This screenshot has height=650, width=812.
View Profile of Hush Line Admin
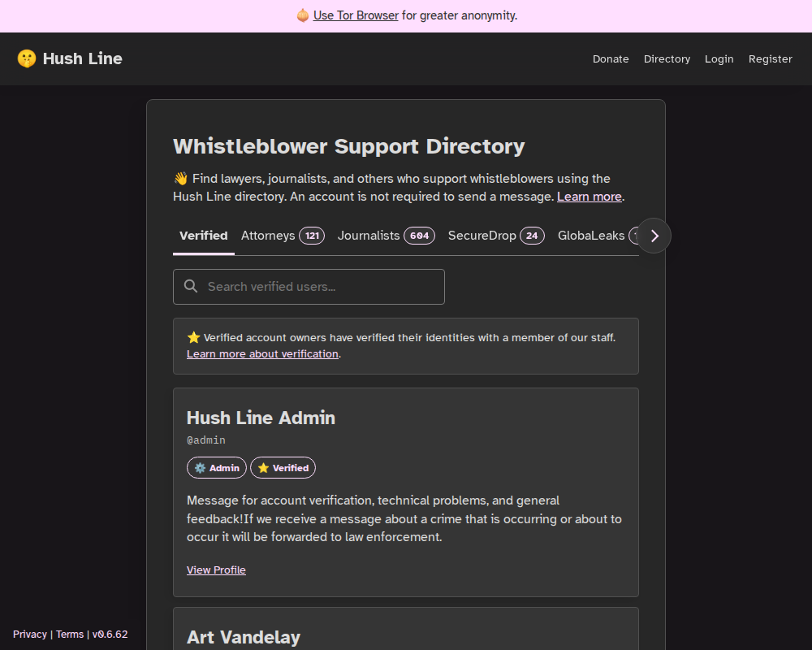point(216,570)
